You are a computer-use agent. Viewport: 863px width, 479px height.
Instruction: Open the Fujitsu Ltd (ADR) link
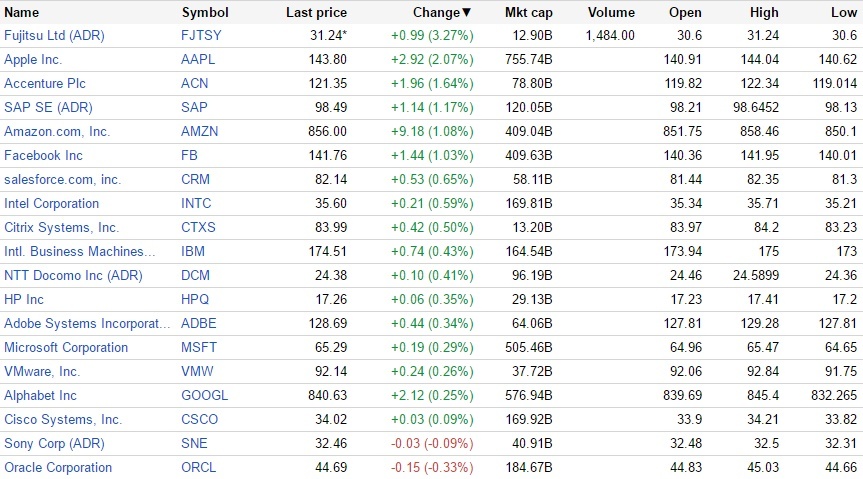pyautogui.click(x=54, y=36)
